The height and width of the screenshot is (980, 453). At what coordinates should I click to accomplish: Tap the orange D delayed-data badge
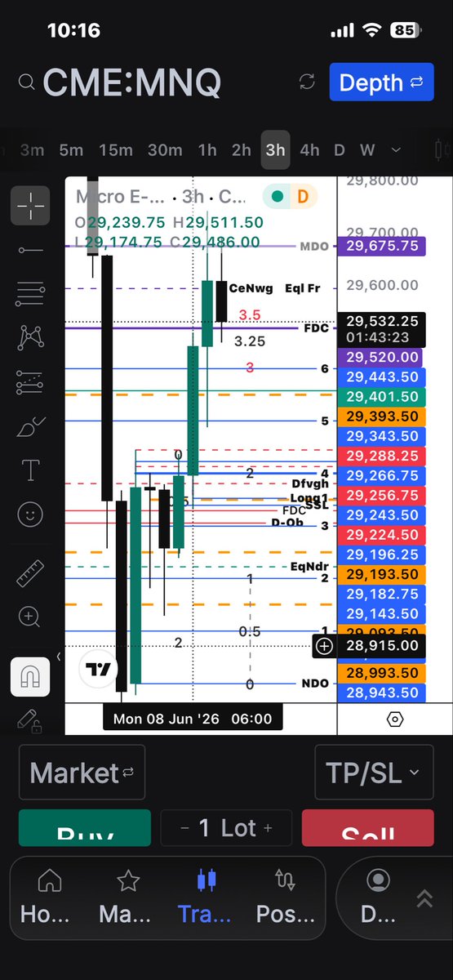(303, 197)
